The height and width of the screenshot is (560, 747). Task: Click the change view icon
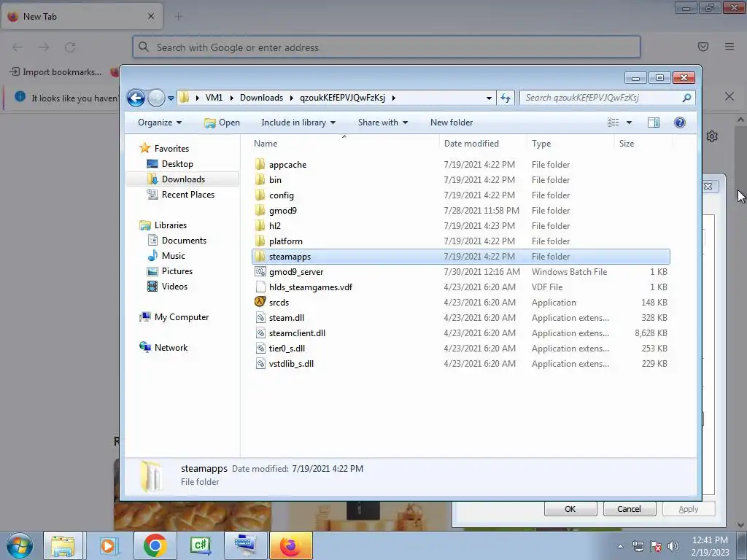click(x=613, y=122)
